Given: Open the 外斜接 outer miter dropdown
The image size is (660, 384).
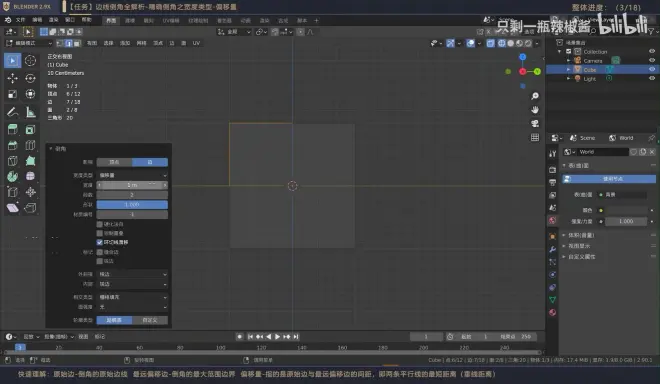Looking at the screenshot, I should (132, 274).
